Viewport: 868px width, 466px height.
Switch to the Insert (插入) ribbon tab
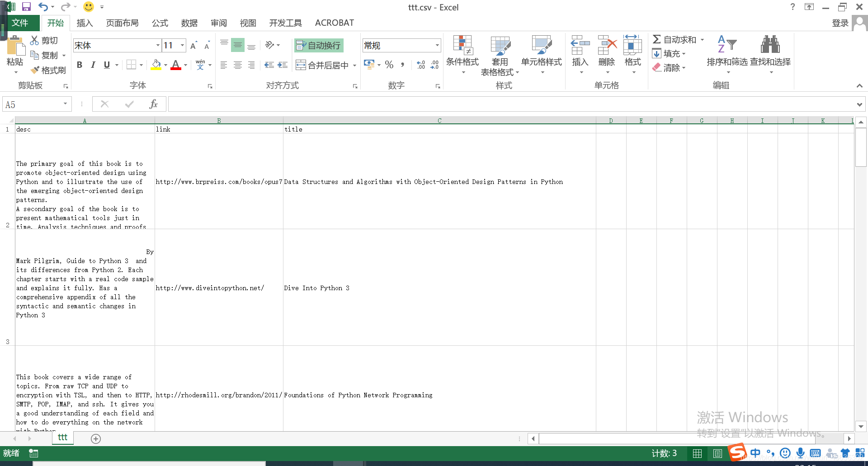(x=85, y=23)
